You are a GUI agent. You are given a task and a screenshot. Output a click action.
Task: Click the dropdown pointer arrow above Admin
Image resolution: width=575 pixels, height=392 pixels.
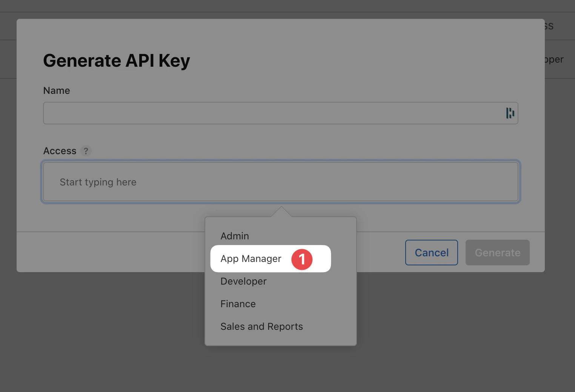pyautogui.click(x=281, y=213)
